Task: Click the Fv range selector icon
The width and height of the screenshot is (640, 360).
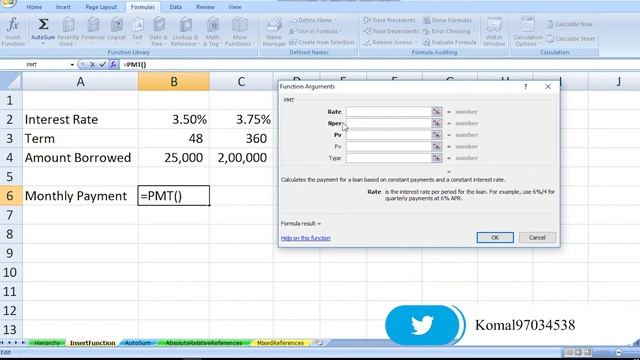Action: (x=437, y=146)
